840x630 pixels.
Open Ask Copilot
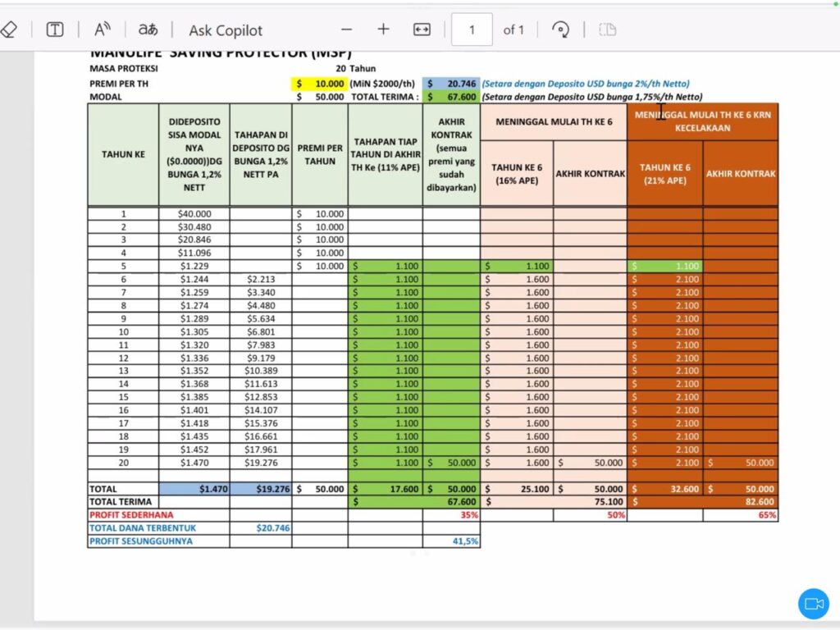tap(226, 30)
